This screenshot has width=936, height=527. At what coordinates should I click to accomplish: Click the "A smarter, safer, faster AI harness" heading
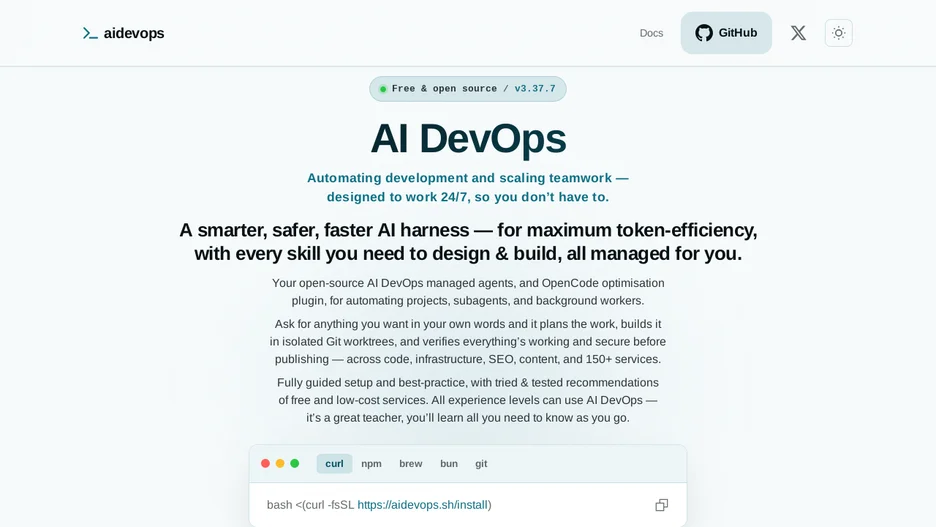(x=468, y=242)
